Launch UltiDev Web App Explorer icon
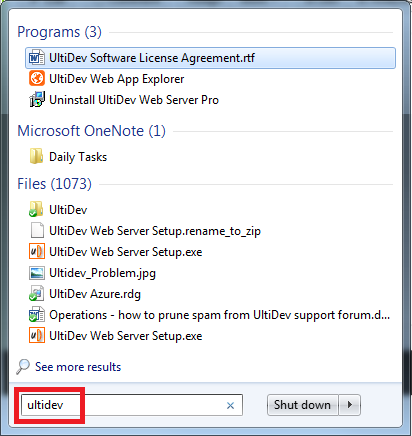 click(36, 79)
